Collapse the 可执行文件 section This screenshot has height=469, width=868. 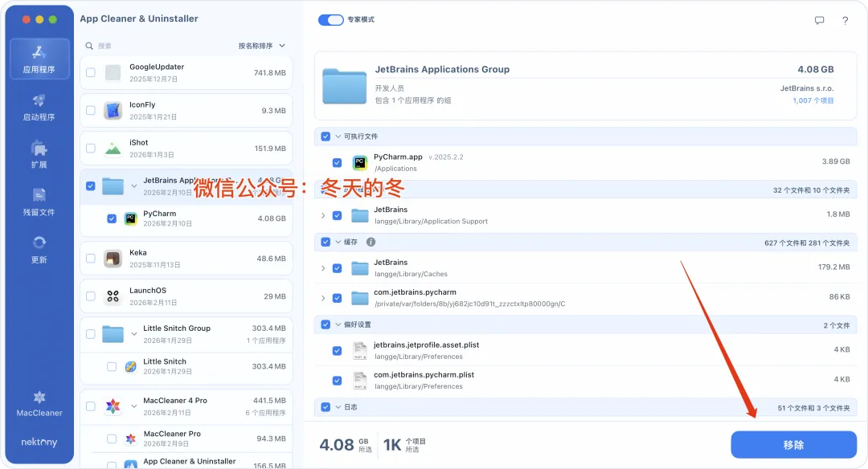[338, 136]
